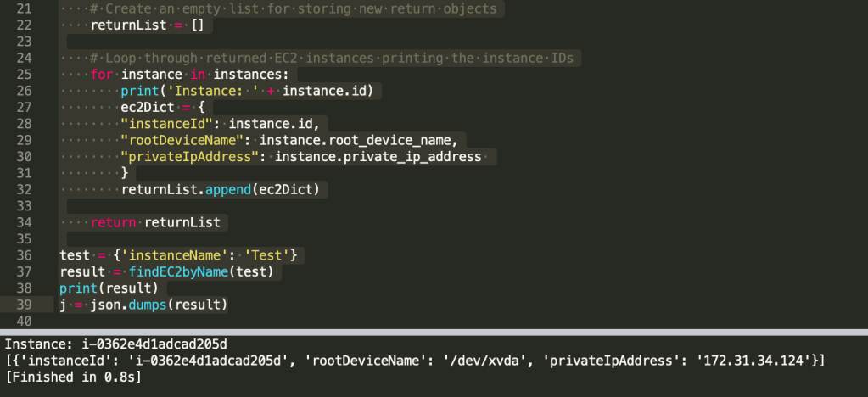This screenshot has width=868, height=397.
Task: Click line number 36 in the gutter
Action: click(x=24, y=254)
